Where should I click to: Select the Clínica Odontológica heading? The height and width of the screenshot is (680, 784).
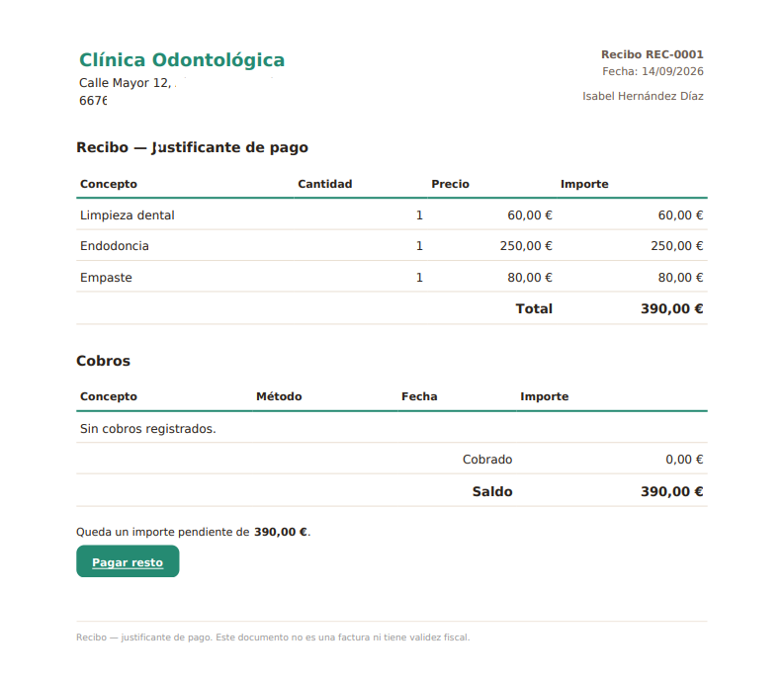182,60
